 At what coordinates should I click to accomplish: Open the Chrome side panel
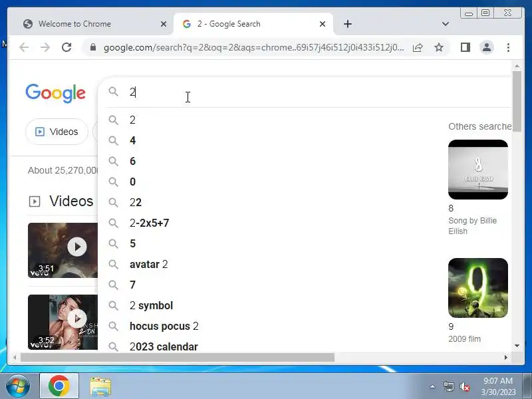click(x=465, y=47)
